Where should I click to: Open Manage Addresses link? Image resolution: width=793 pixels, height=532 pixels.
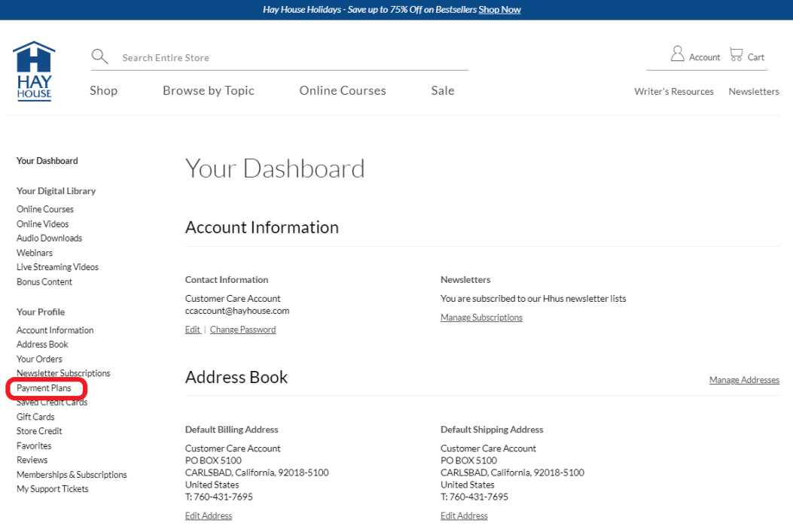744,380
